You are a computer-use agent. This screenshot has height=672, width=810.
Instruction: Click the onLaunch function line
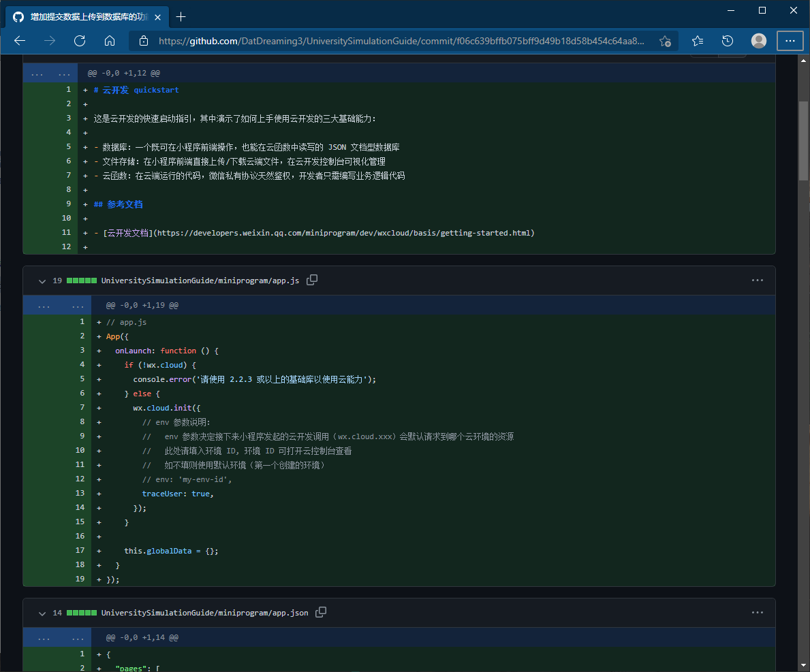[167, 351]
